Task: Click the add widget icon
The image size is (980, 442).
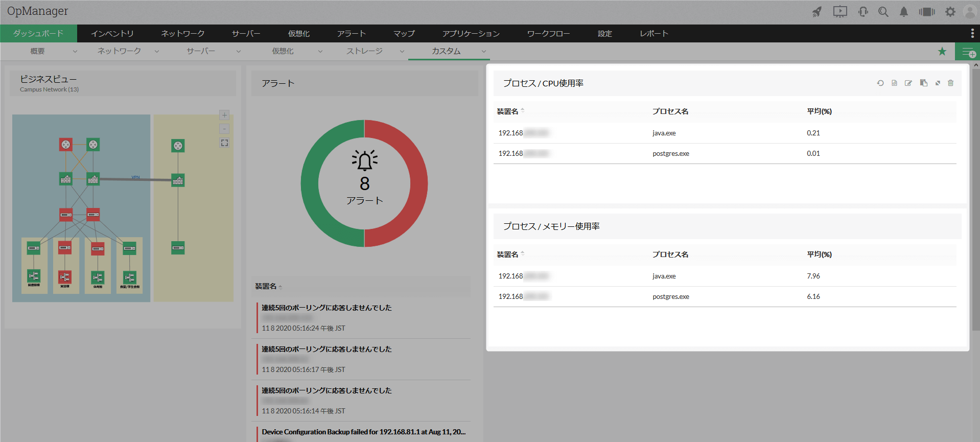Action: (968, 52)
